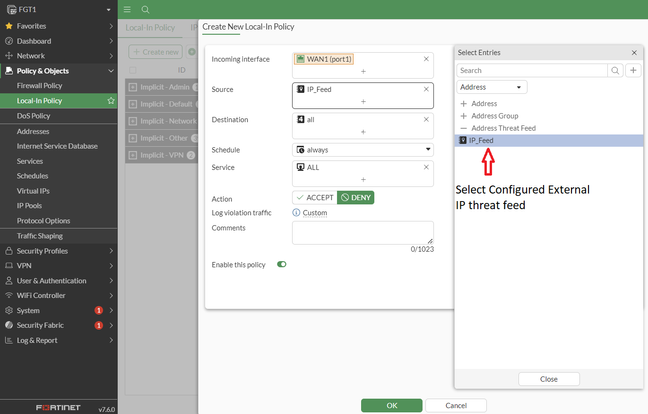Add another incoming interface entry
The width and height of the screenshot is (648, 414).
click(363, 71)
